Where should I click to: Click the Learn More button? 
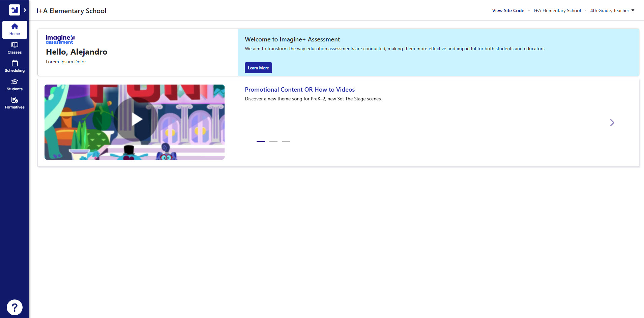[x=258, y=68]
